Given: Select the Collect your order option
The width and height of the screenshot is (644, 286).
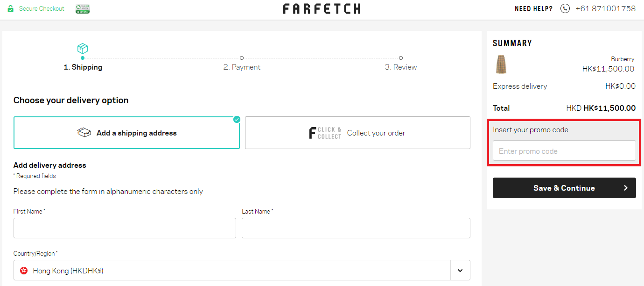Looking at the screenshot, I should tap(357, 132).
